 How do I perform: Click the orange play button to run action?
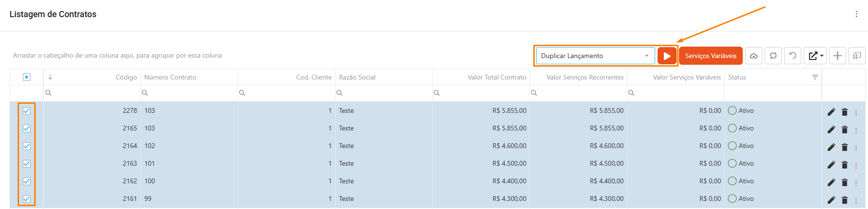[667, 56]
